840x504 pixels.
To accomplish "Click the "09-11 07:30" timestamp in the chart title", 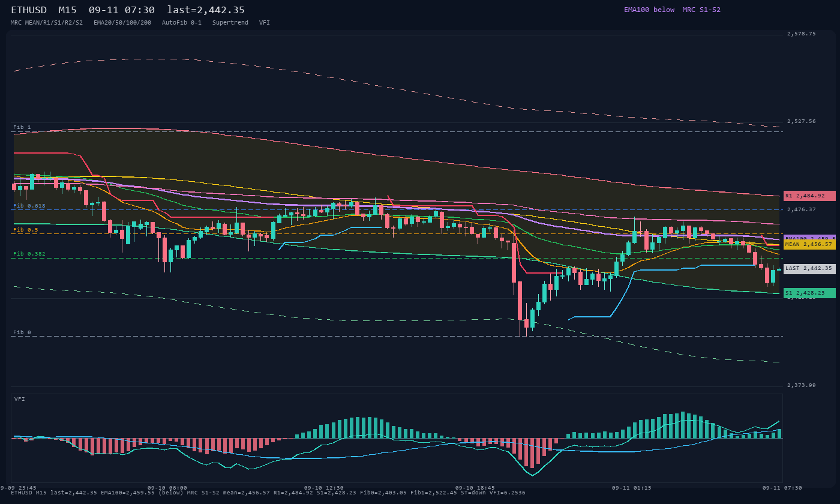I will pos(121,10).
